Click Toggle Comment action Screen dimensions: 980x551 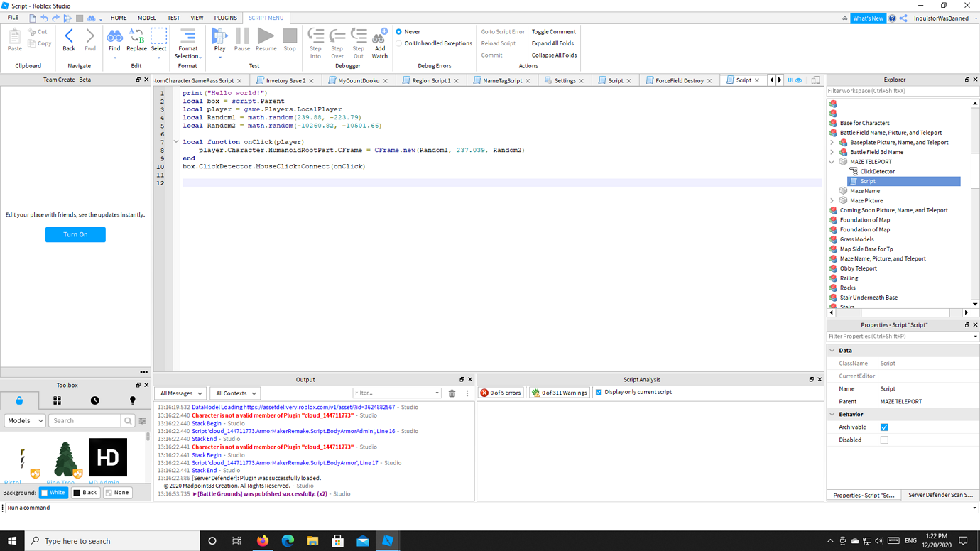pyautogui.click(x=554, y=32)
